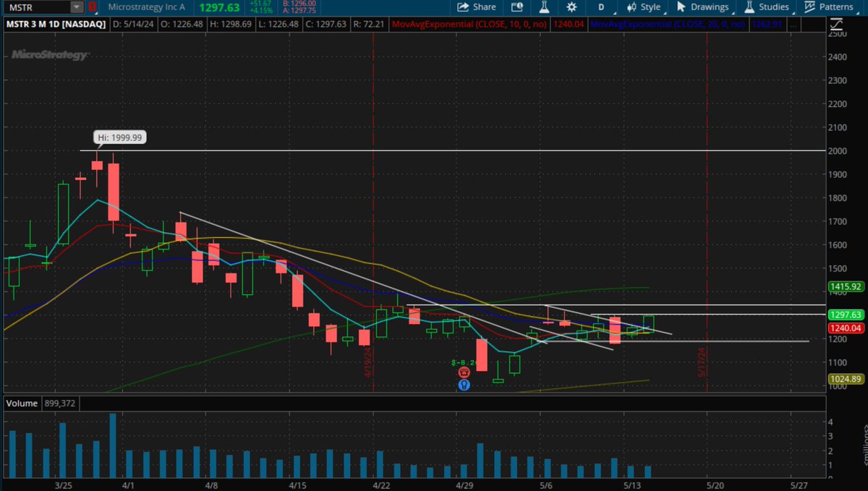Viewport: 868px width, 491px height.
Task: Click the card icon right of Share
Action: pyautogui.click(x=516, y=7)
